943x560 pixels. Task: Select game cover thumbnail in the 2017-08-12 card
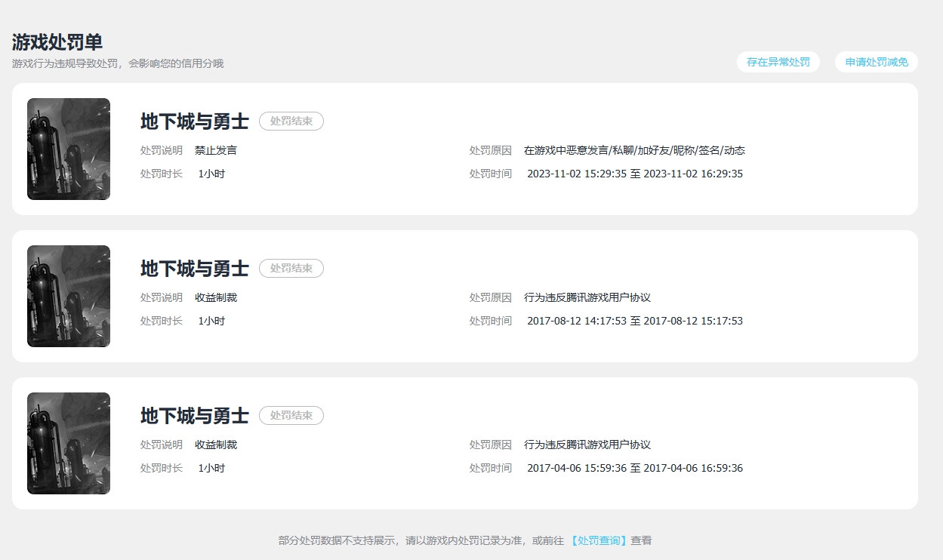point(69,296)
